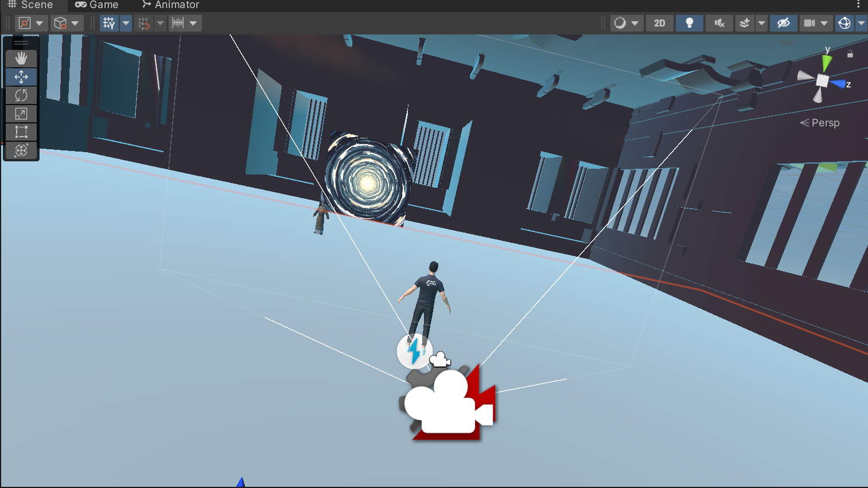Viewport: 868px width, 488px height.
Task: Open the three-dot window options menu
Action: click(859, 5)
